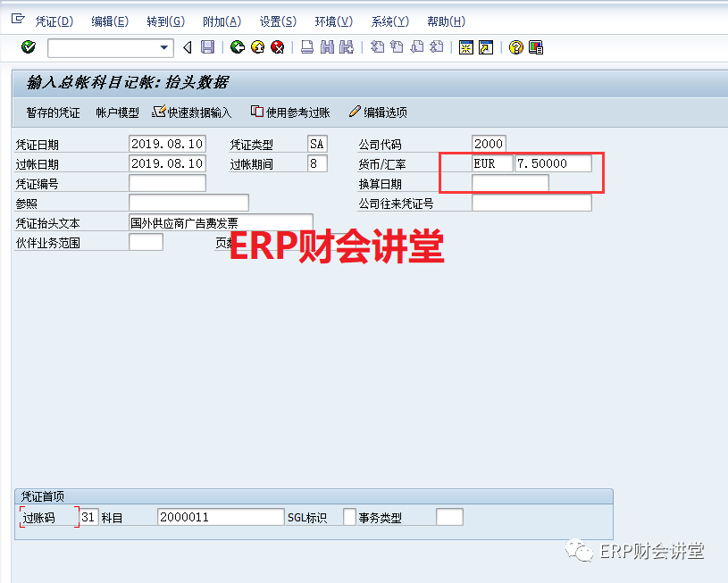This screenshot has height=583, width=728.
Task: Click the SGL标识 field box
Action: pos(349,517)
